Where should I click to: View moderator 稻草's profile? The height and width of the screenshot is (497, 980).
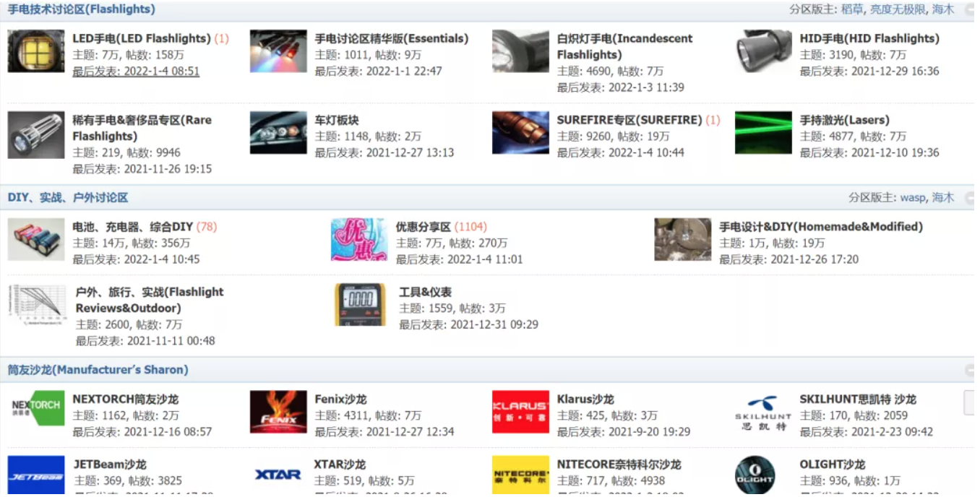(852, 9)
